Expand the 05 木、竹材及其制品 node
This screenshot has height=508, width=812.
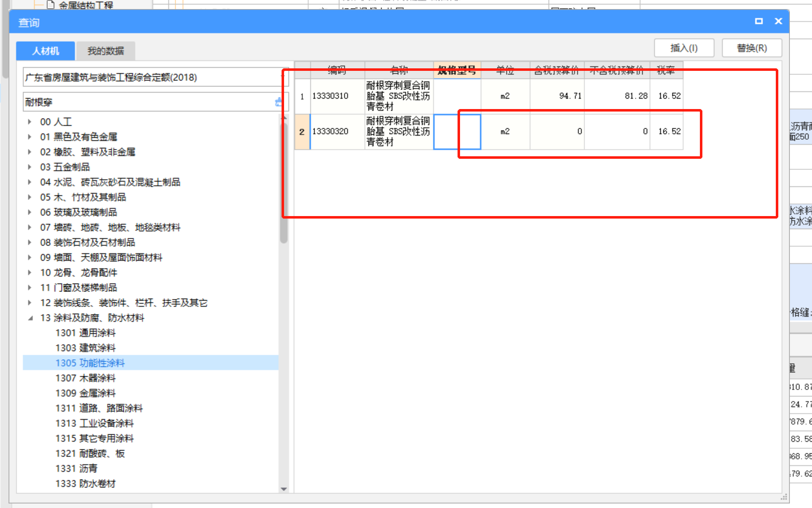pyautogui.click(x=30, y=197)
